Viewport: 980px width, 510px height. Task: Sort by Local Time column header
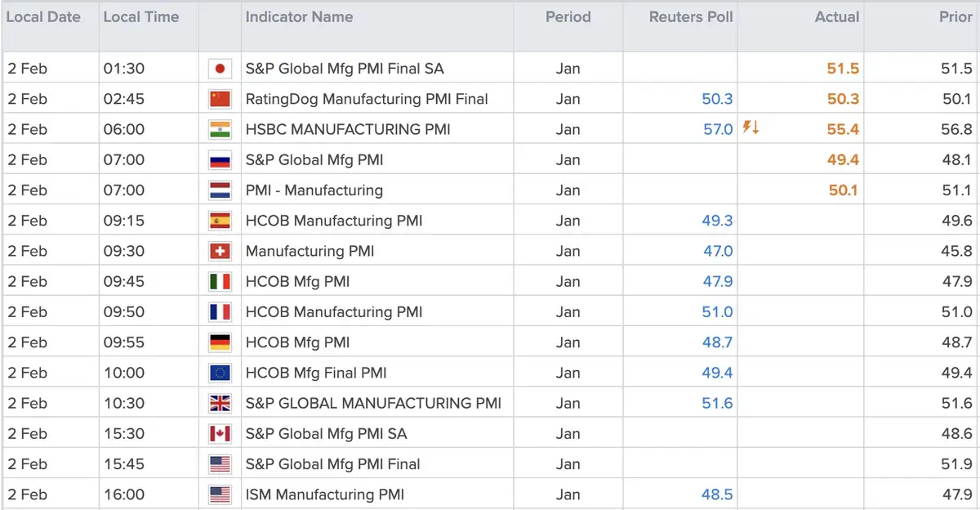point(141,16)
